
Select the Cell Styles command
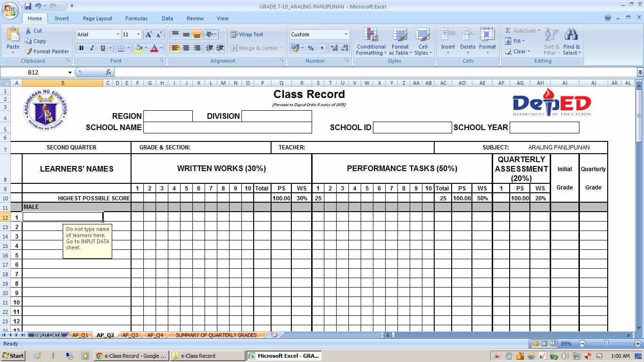[x=423, y=42]
